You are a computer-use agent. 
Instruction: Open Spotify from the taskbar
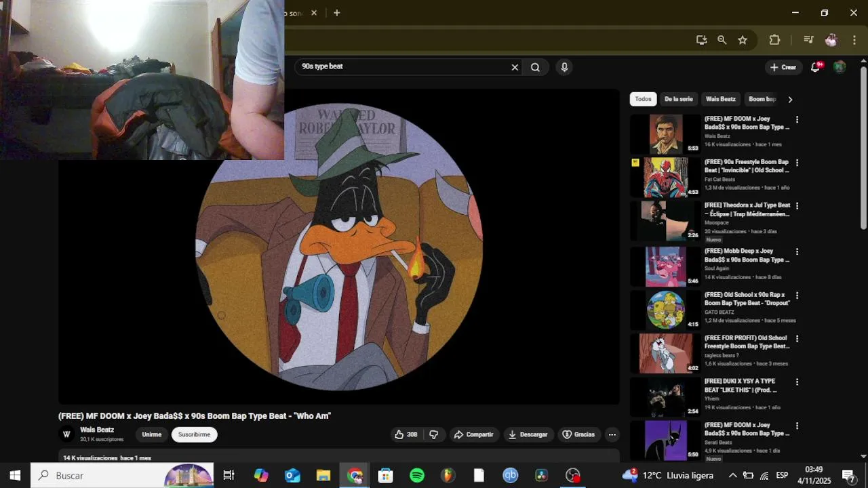[417, 476]
